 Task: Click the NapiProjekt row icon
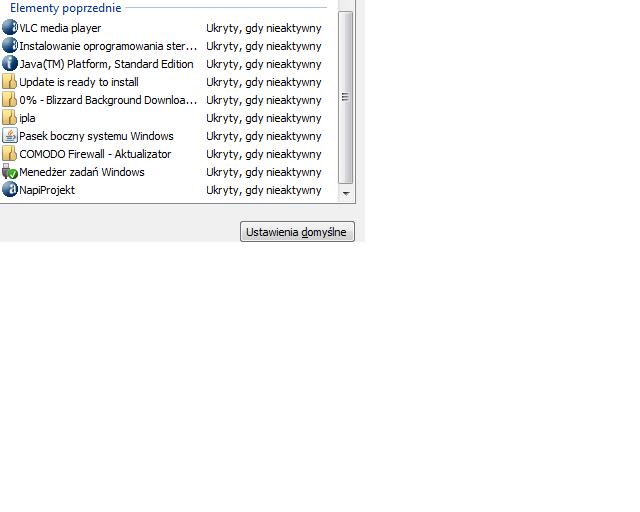click(x=10, y=189)
